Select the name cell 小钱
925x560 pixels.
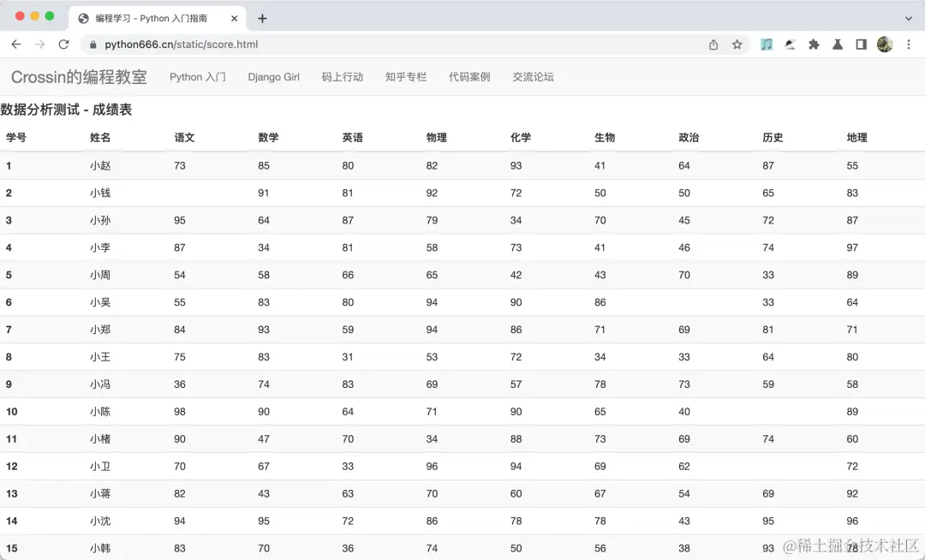click(x=100, y=193)
